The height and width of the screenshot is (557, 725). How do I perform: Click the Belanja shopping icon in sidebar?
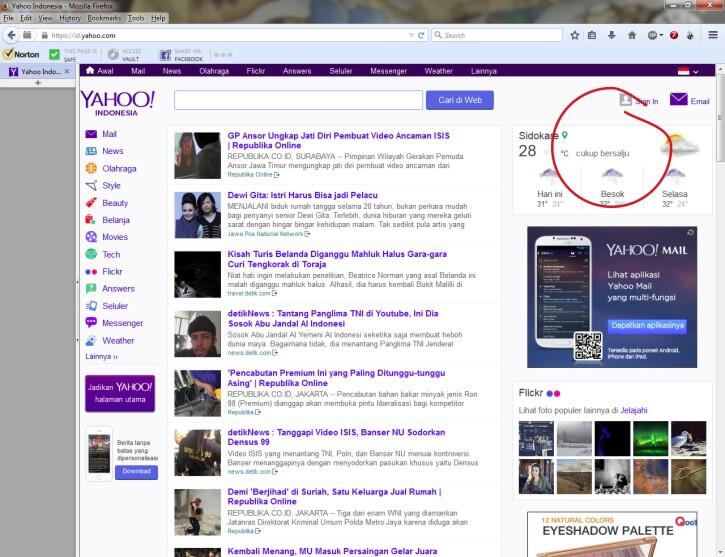pyautogui.click(x=91, y=220)
